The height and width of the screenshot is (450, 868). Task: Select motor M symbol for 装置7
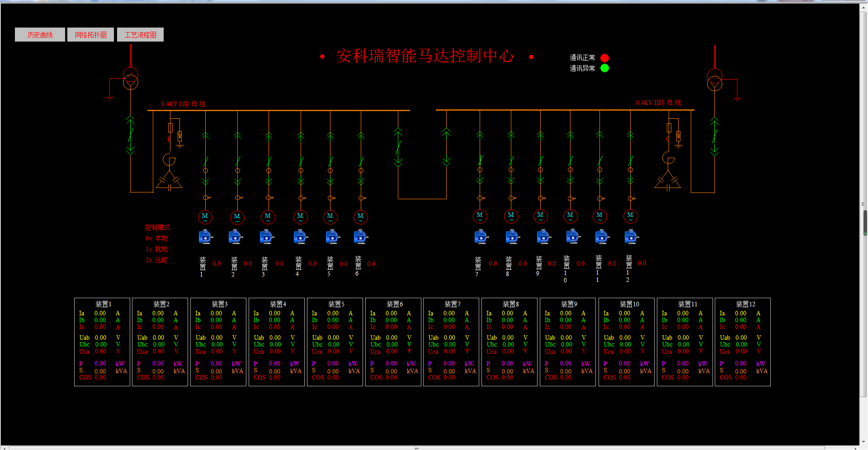point(480,216)
